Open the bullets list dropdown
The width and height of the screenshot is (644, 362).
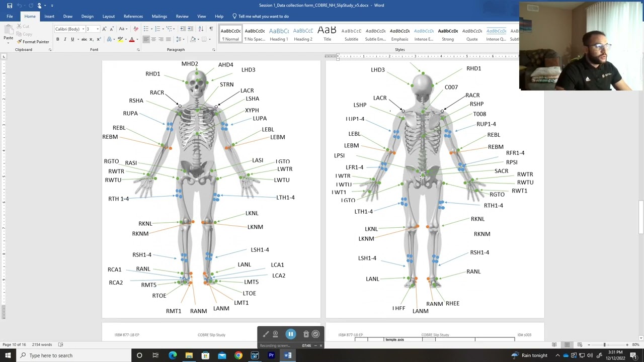point(151,29)
